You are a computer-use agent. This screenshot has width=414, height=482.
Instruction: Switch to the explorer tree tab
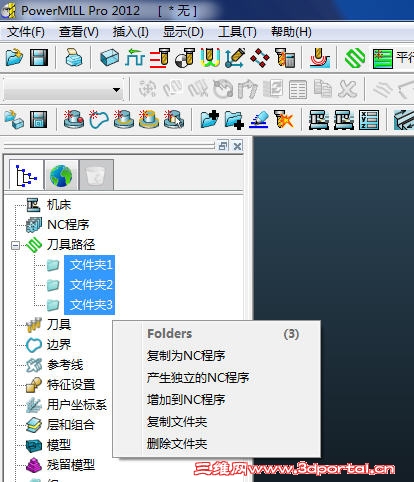(26, 175)
